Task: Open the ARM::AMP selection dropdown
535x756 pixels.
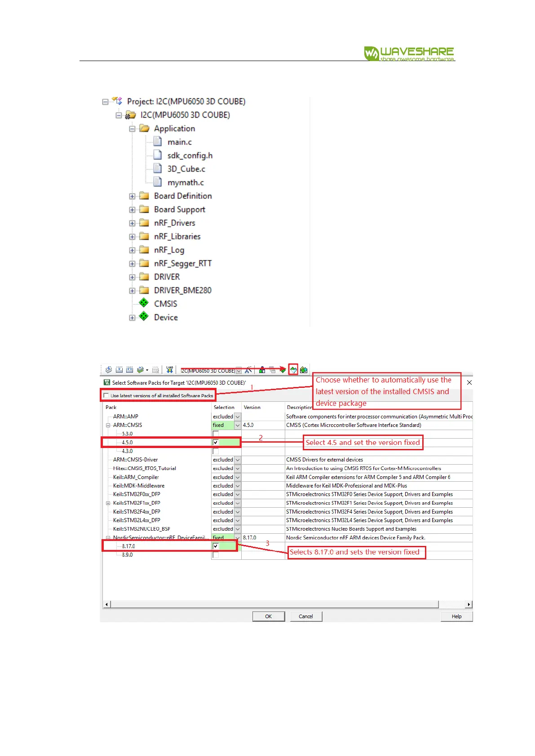Action: point(238,417)
